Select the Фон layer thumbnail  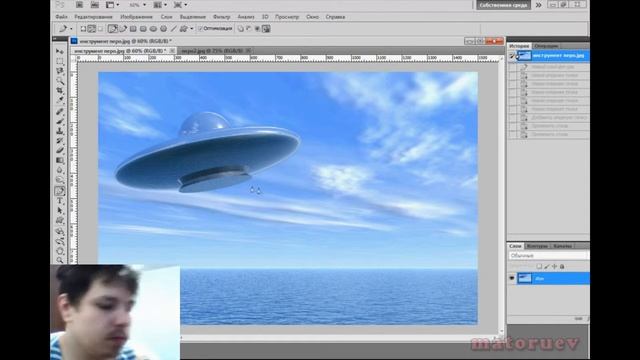click(524, 278)
